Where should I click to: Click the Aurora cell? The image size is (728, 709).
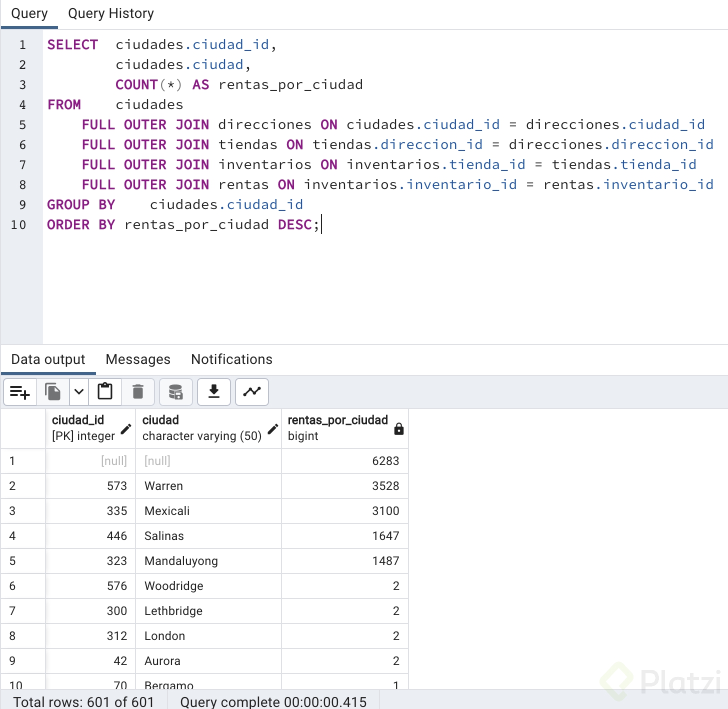(208, 661)
